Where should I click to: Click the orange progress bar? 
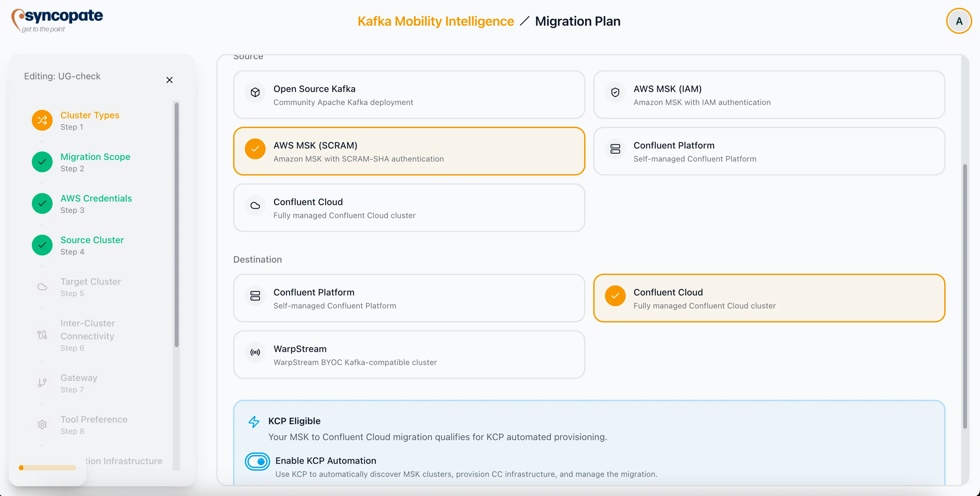click(x=47, y=467)
